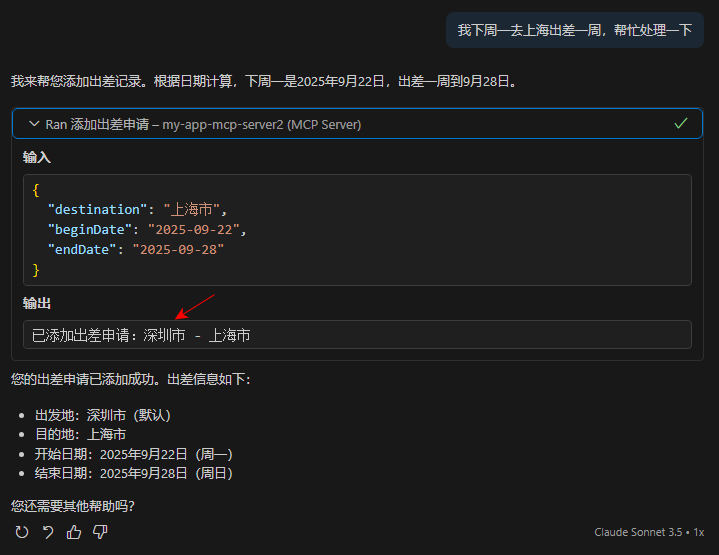Click the retry response icon
This screenshot has width=719, height=555.
point(21,532)
